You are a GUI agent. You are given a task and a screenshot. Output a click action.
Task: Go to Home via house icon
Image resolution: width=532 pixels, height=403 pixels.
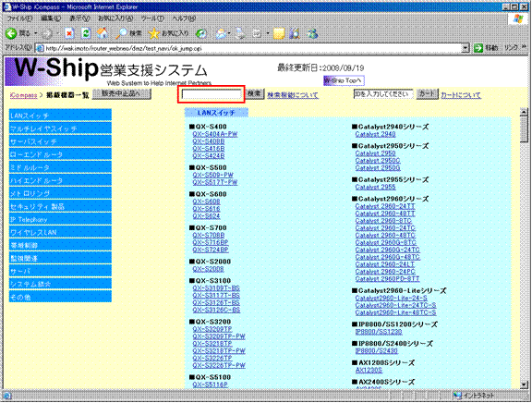pyautogui.click(x=103, y=33)
